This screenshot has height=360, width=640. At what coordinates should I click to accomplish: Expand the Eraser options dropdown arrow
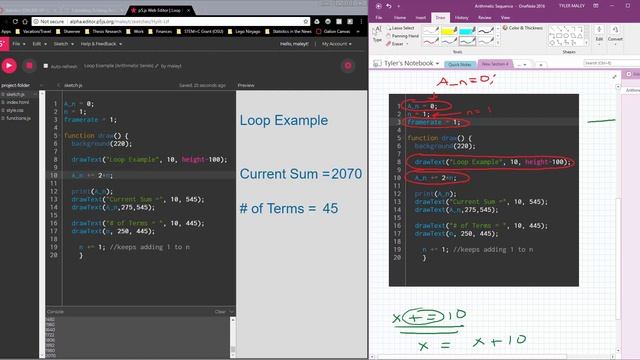[407, 44]
